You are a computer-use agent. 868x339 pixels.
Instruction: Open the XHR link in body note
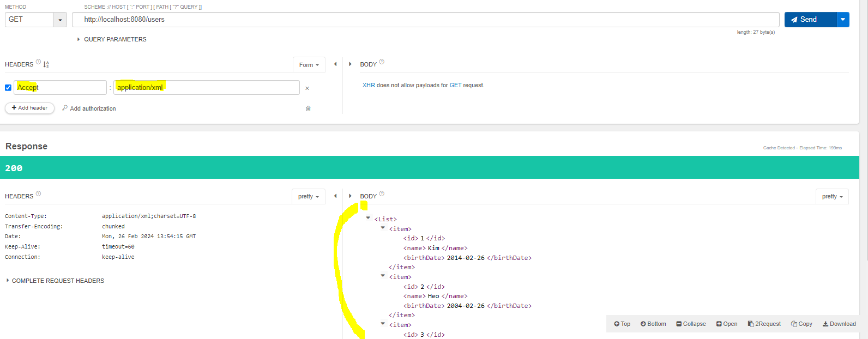click(369, 85)
